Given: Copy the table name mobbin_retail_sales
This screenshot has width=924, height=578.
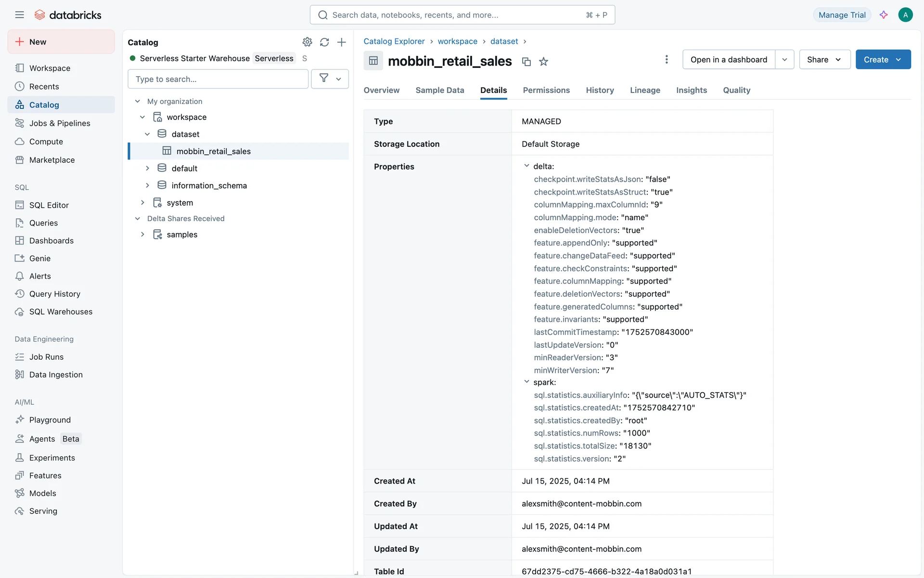Looking at the screenshot, I should coord(526,62).
